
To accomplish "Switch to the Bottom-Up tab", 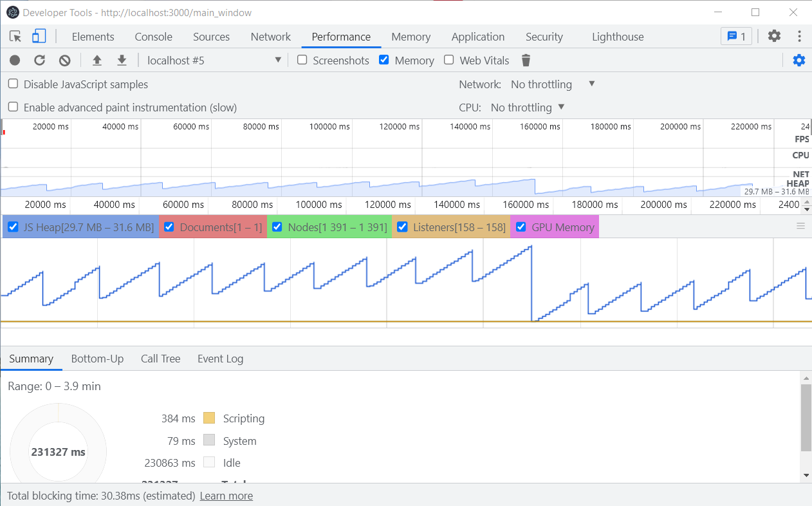I will pyautogui.click(x=97, y=359).
